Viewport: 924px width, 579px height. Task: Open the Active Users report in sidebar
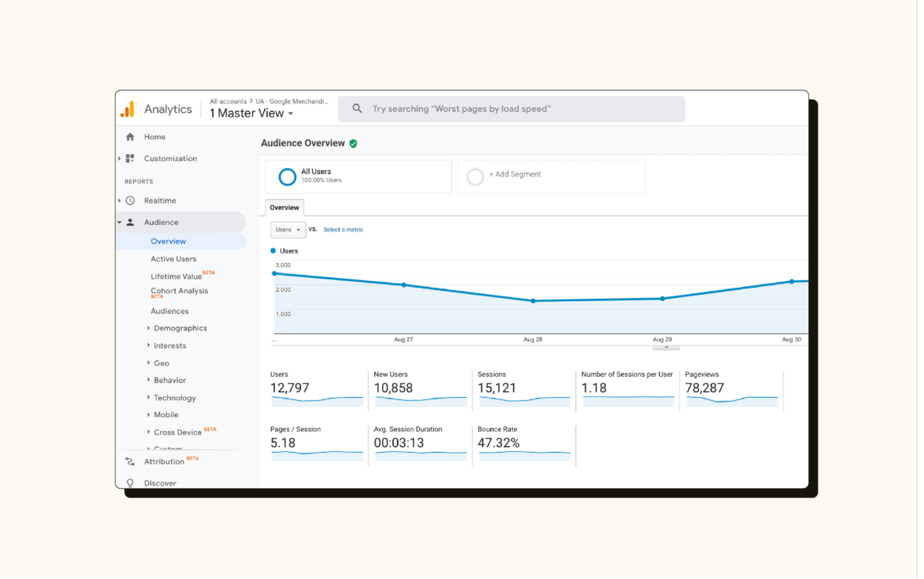click(173, 258)
